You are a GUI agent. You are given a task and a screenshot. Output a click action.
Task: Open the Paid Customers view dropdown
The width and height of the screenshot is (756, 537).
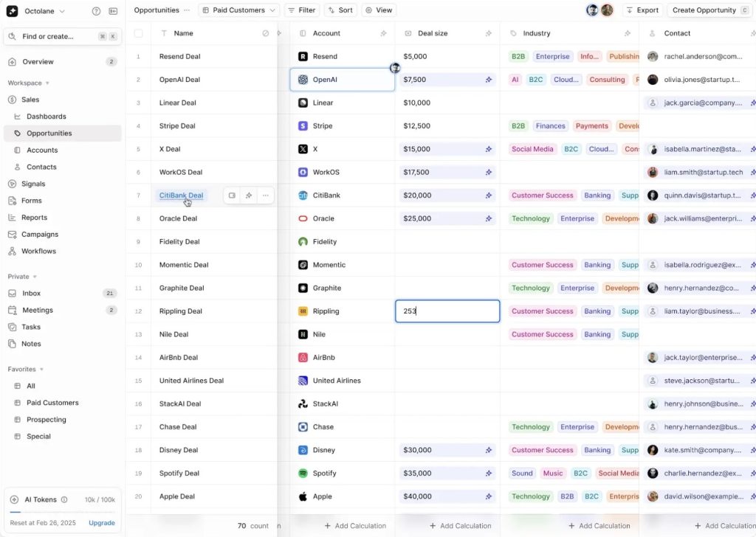click(239, 10)
